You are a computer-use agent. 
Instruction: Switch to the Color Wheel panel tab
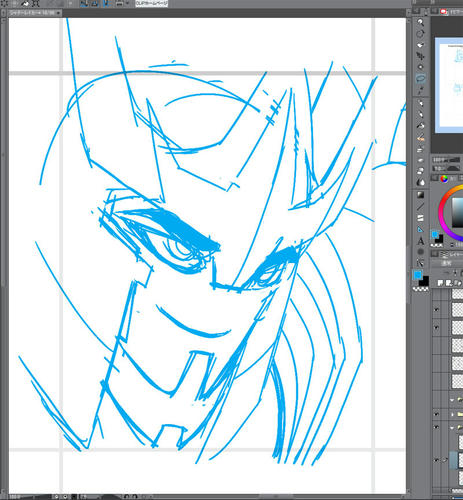coord(444,179)
